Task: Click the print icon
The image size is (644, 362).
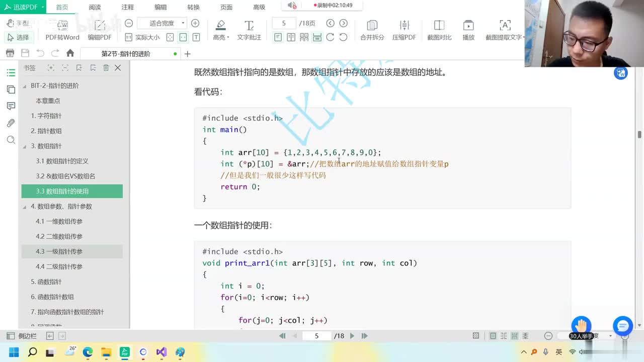Action: (10, 53)
